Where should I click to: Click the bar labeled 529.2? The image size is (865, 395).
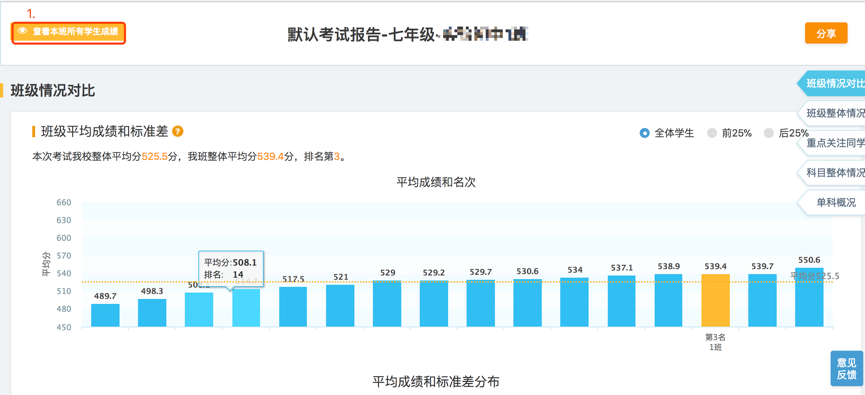coord(434,303)
